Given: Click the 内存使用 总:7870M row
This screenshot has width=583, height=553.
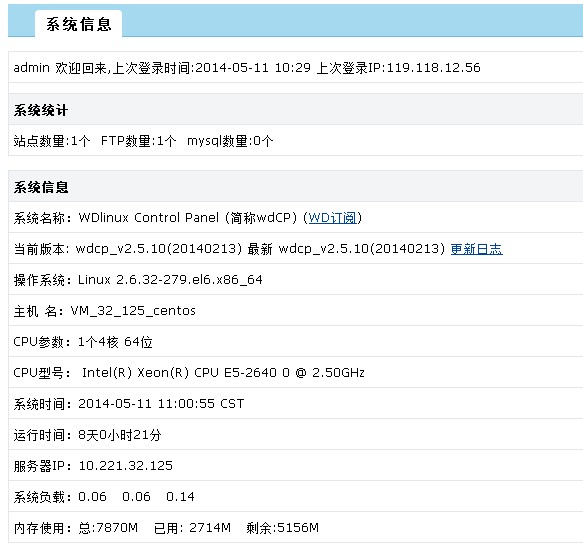Looking at the screenshot, I should pos(296,528).
